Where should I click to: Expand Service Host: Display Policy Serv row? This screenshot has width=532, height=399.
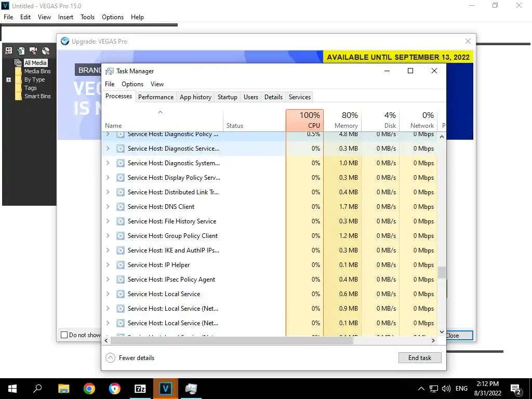[x=108, y=178]
